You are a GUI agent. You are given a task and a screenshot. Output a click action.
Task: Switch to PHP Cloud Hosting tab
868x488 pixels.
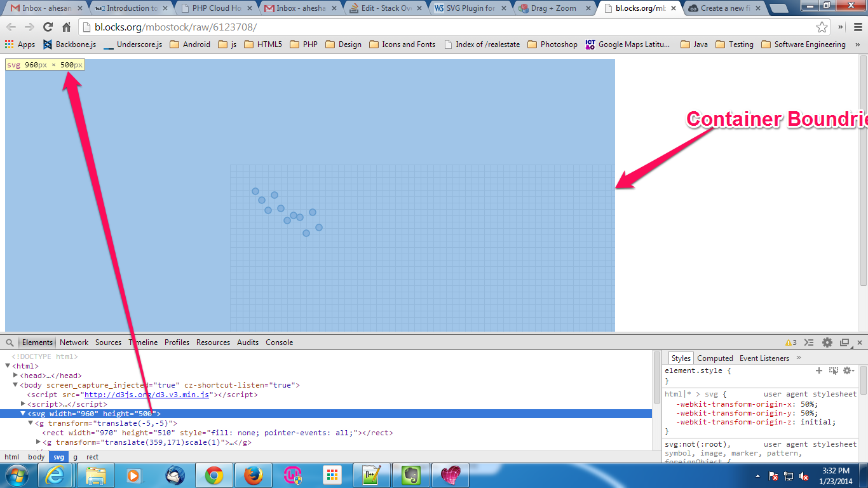point(217,8)
